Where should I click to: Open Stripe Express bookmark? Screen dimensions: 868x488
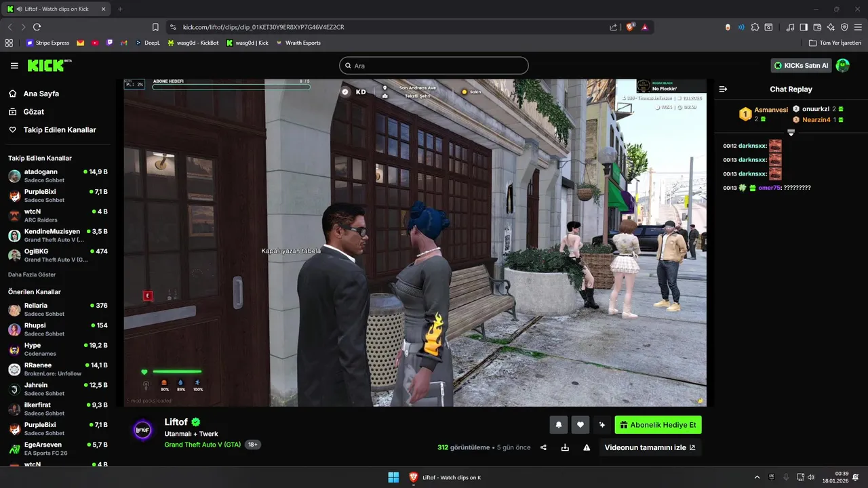(47, 43)
